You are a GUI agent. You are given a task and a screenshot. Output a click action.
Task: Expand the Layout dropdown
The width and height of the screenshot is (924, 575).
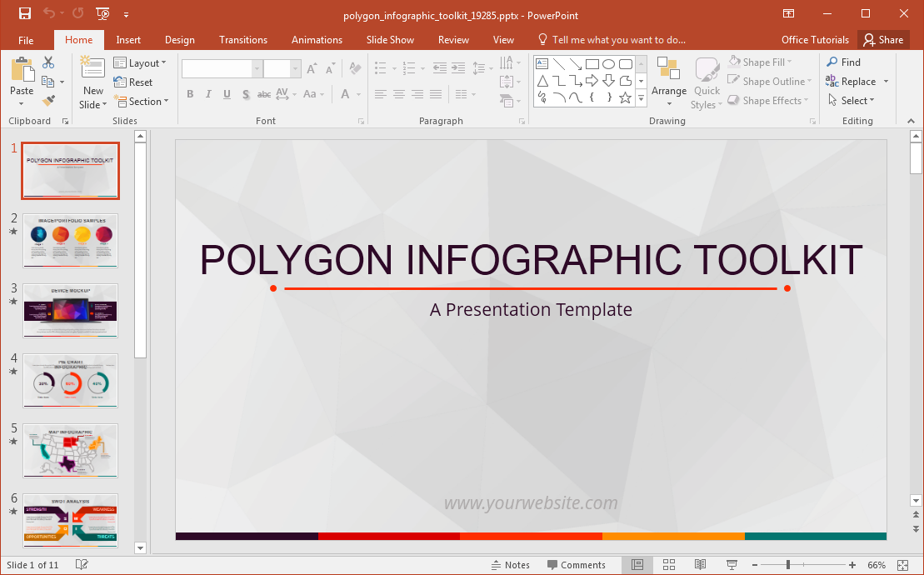(140, 63)
